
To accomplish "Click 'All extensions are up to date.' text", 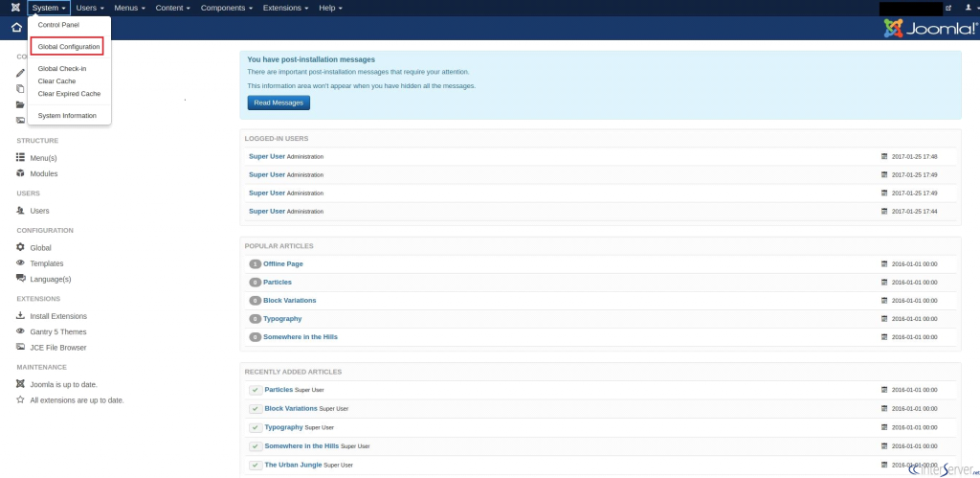I will [x=77, y=399].
